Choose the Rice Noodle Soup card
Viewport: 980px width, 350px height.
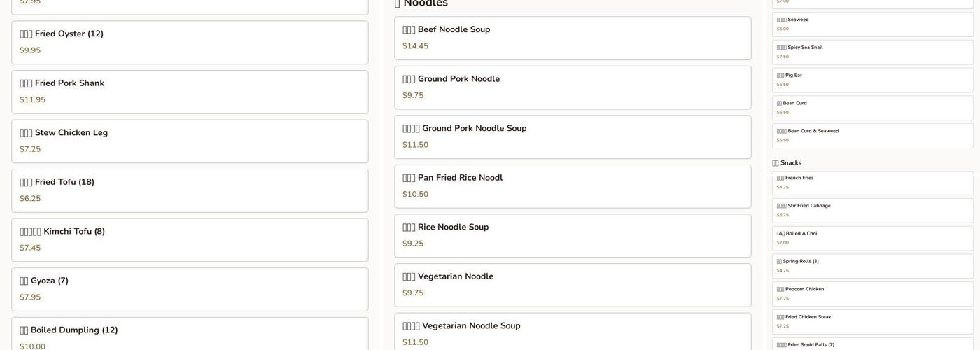tap(573, 236)
